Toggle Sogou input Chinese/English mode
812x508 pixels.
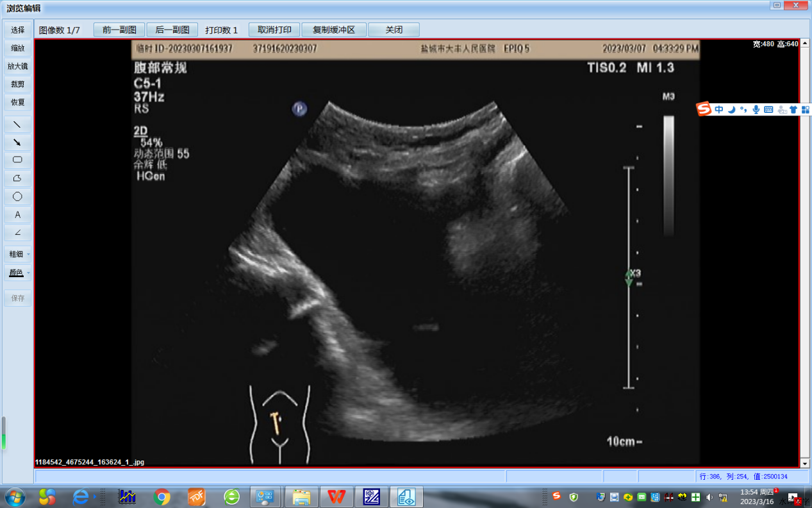(x=719, y=110)
